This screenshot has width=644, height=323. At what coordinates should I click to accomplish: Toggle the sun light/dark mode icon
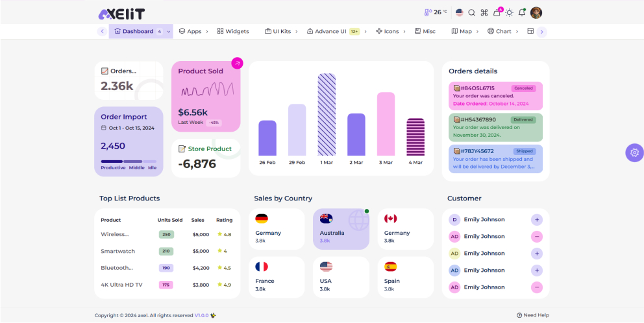[x=510, y=12]
